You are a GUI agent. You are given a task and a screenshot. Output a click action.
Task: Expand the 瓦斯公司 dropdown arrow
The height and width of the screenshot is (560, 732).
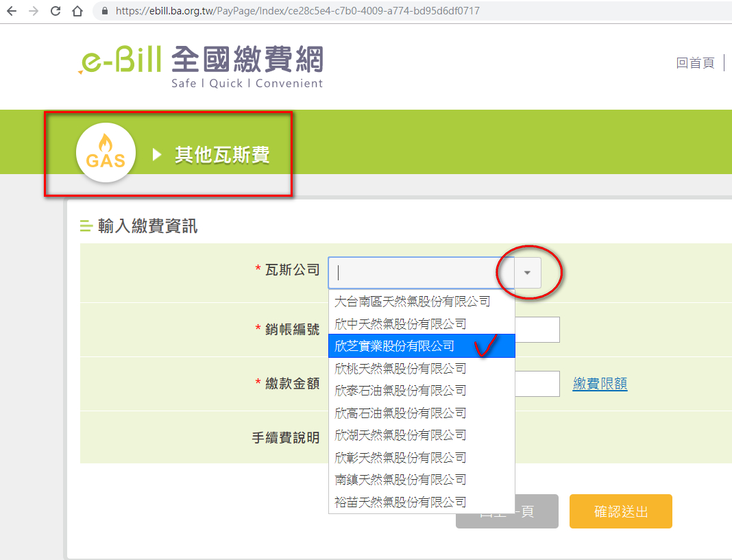tap(527, 273)
